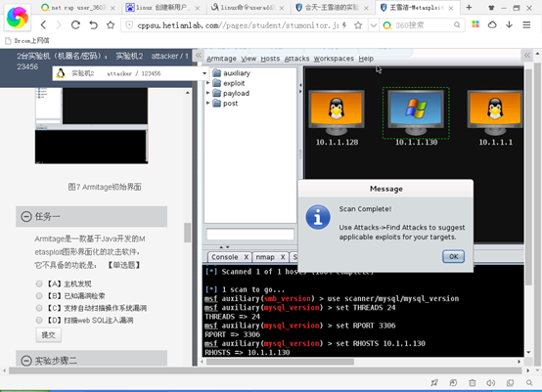Open the address bar dropdown arrow
Viewport: 542px width, 392px height.
374,24
